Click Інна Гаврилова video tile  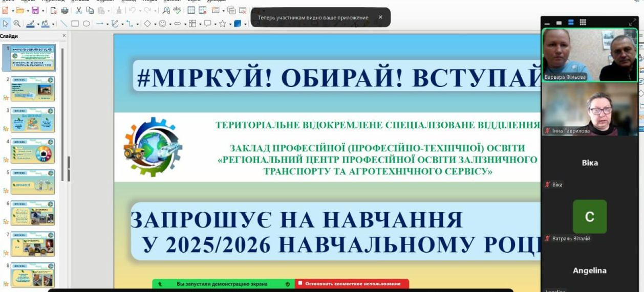[x=590, y=109]
